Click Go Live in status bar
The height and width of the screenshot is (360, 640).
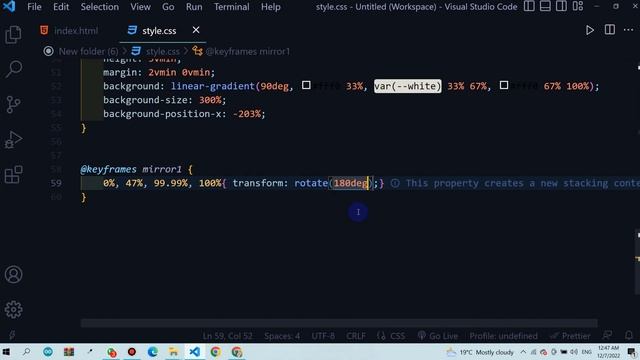(438, 336)
